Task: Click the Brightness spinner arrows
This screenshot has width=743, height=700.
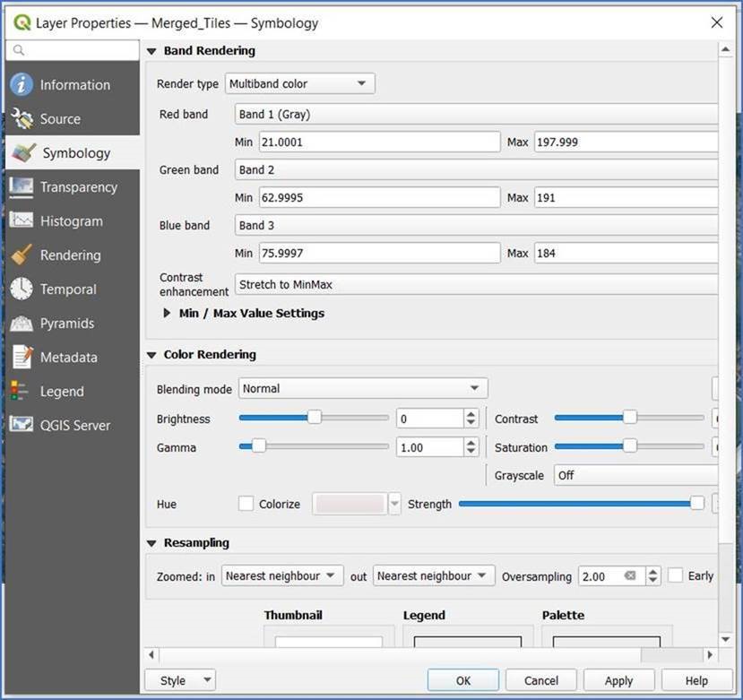Action: (471, 419)
